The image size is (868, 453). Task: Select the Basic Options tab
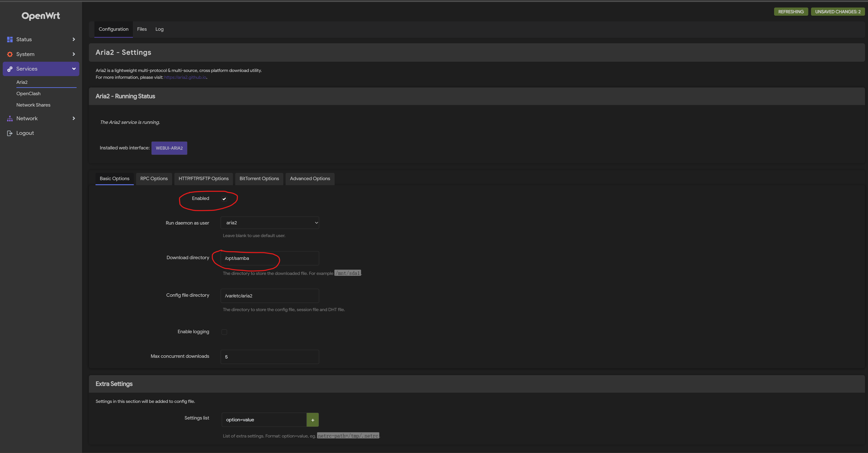point(115,179)
